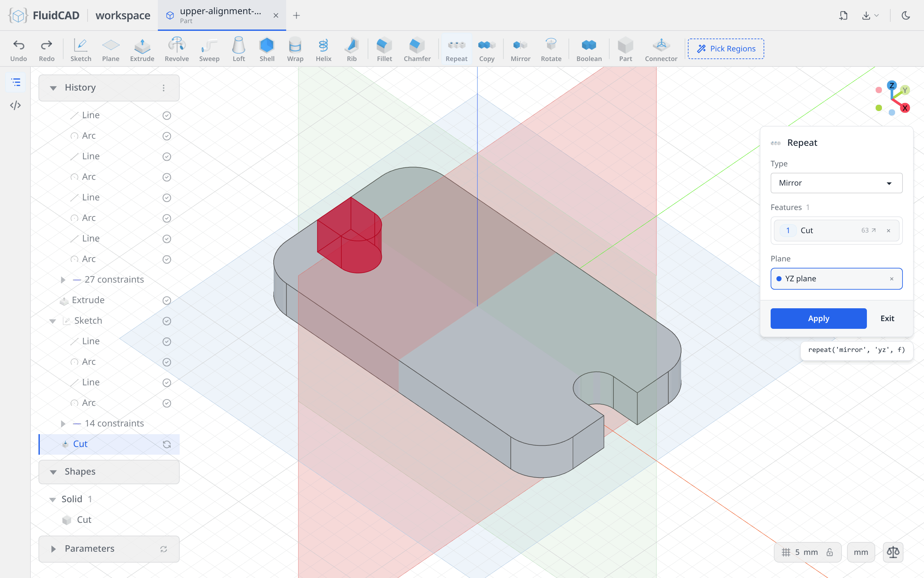Expand the Parameters panel
The image size is (924, 578).
tap(53, 549)
